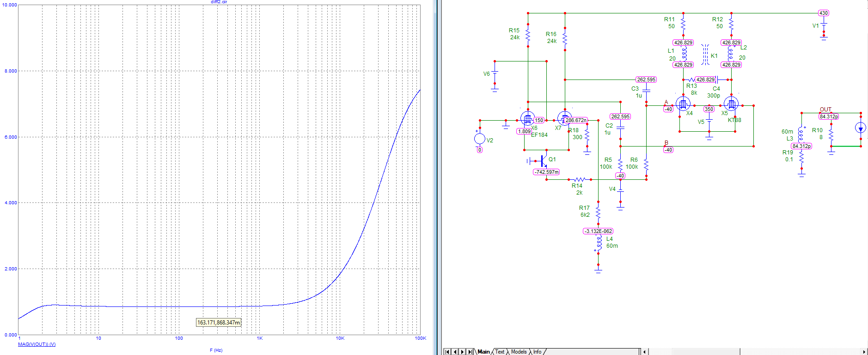Click the diff2.cir plot title
The width and height of the screenshot is (868, 355).
[219, 2]
